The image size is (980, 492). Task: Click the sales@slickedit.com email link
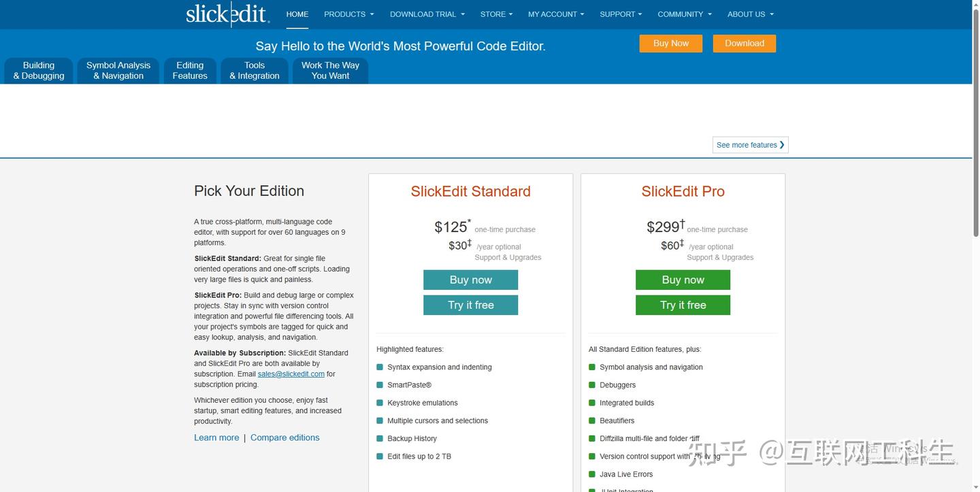(x=291, y=374)
